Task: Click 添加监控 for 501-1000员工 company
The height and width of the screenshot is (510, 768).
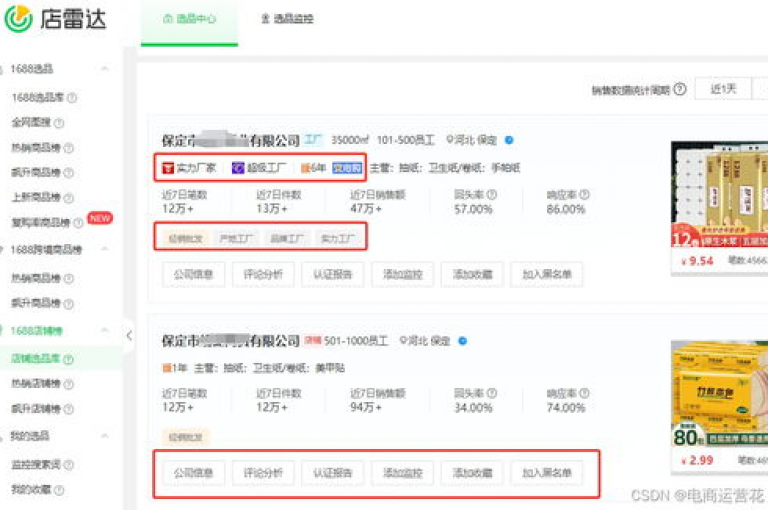Action: pyautogui.click(x=403, y=473)
